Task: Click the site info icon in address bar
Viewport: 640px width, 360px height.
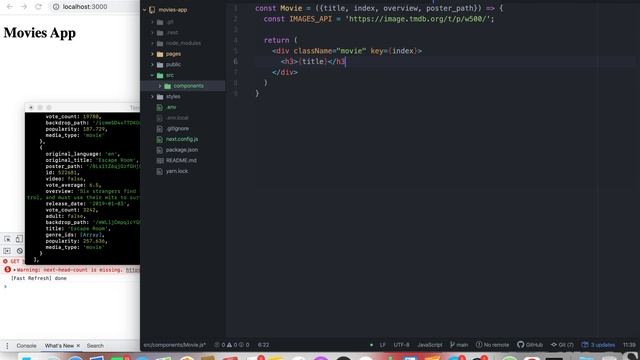Action: (x=56, y=7)
